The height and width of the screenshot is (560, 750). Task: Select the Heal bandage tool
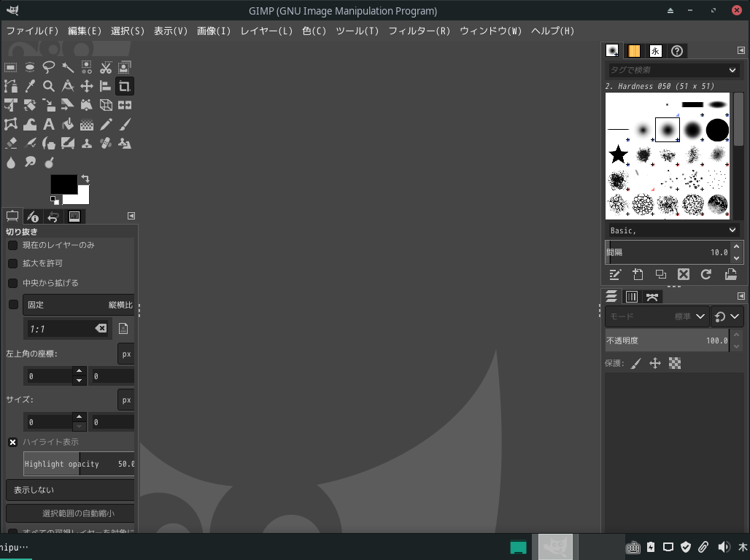click(106, 144)
